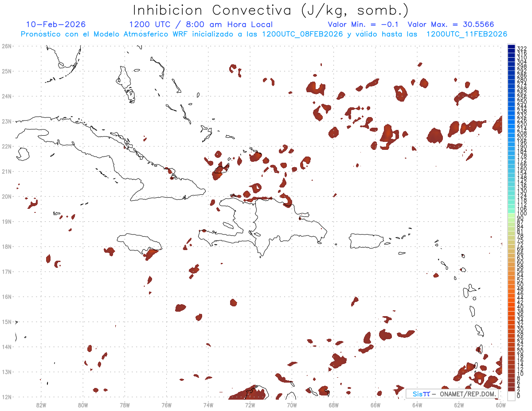This screenshot has height=411, width=532.
Task: Click the "76W" longitude label
Action: tap(166, 405)
